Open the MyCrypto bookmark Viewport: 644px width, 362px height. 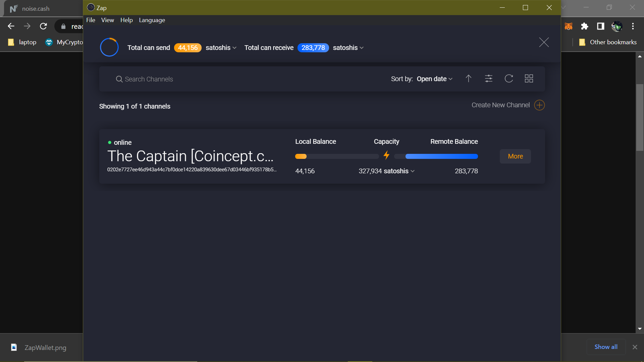coord(64,42)
